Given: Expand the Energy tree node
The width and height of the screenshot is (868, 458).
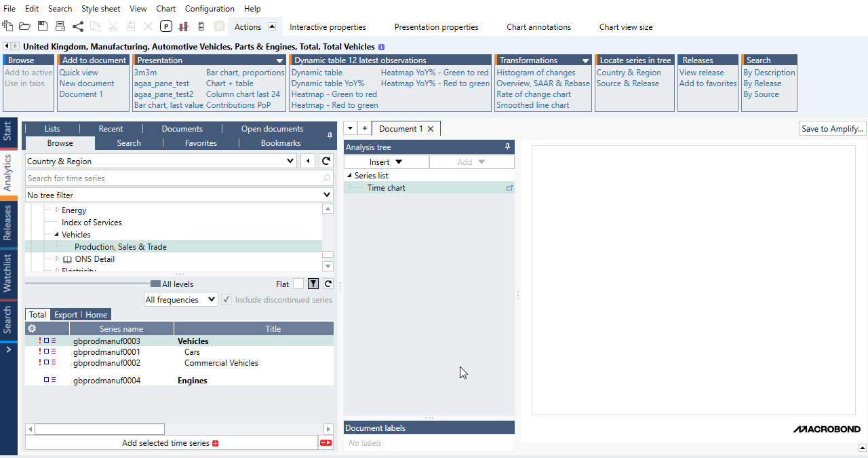Looking at the screenshot, I should click(x=57, y=210).
